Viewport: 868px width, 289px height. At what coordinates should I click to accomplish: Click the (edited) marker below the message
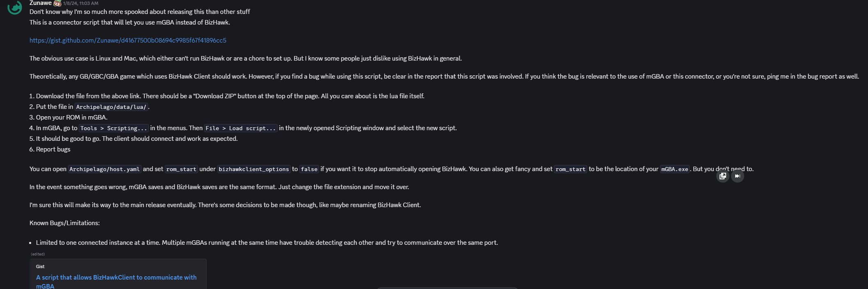tap(38, 254)
